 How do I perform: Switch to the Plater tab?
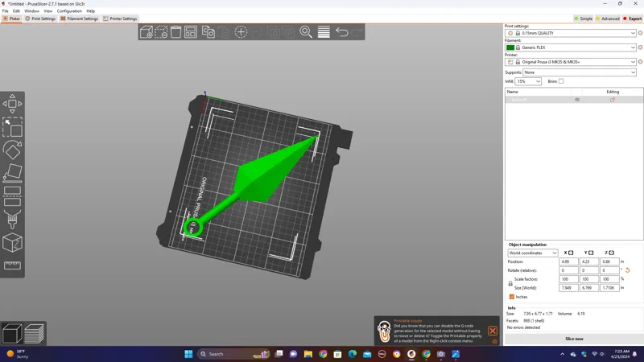click(11, 19)
